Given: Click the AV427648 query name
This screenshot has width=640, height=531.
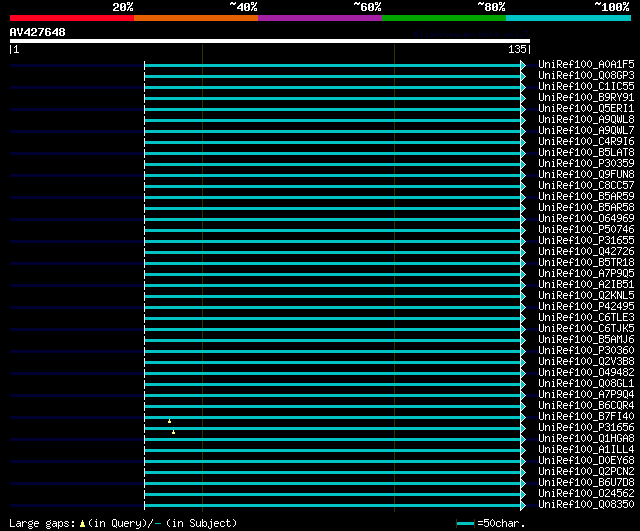Looking at the screenshot, I should point(38,32).
